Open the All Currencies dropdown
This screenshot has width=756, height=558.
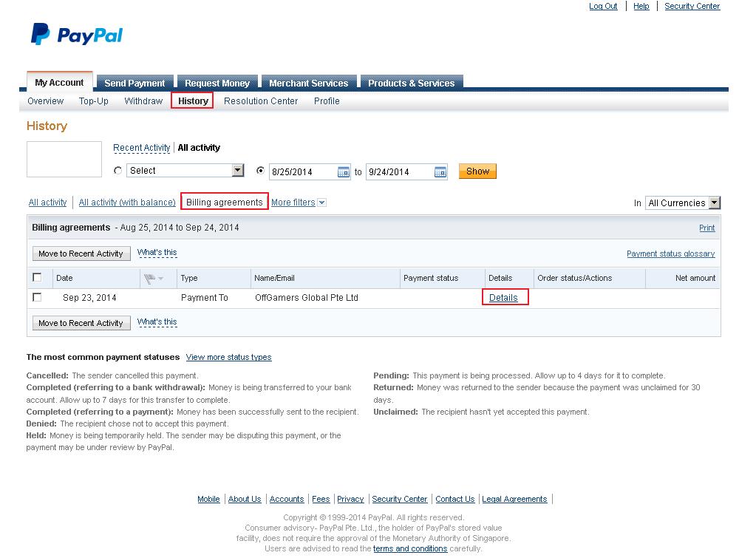point(681,203)
